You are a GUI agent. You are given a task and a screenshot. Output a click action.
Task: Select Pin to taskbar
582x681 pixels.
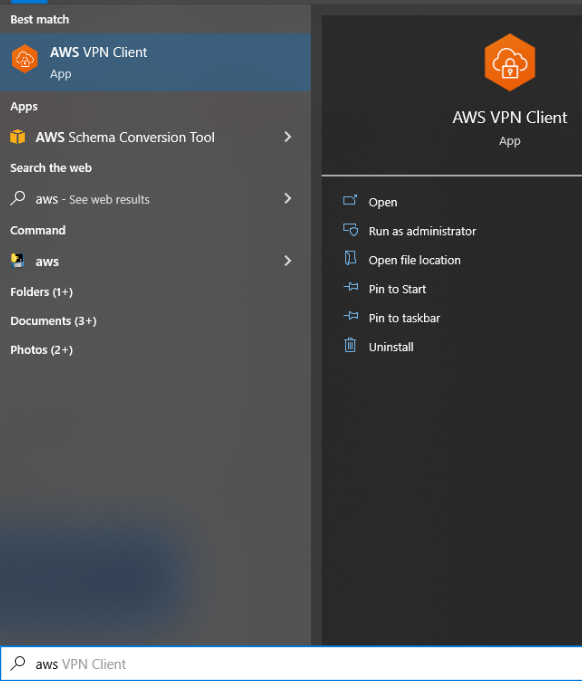pyautogui.click(x=404, y=318)
